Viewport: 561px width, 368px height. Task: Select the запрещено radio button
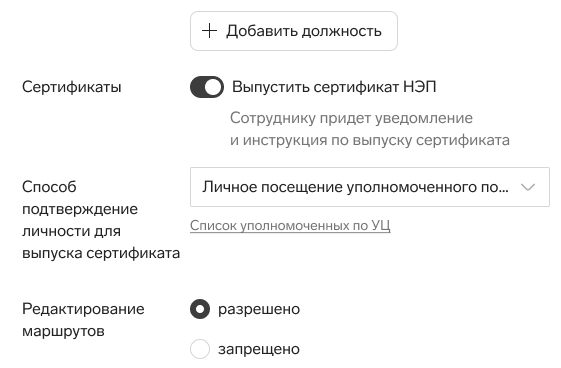click(x=200, y=349)
